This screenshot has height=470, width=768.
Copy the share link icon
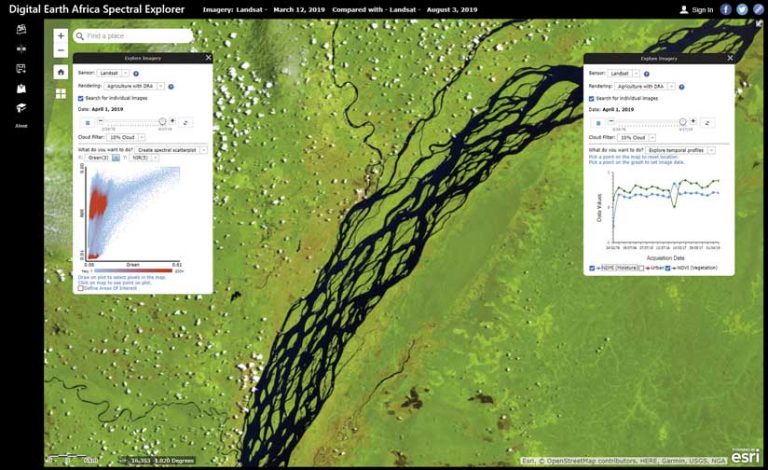(758, 9)
